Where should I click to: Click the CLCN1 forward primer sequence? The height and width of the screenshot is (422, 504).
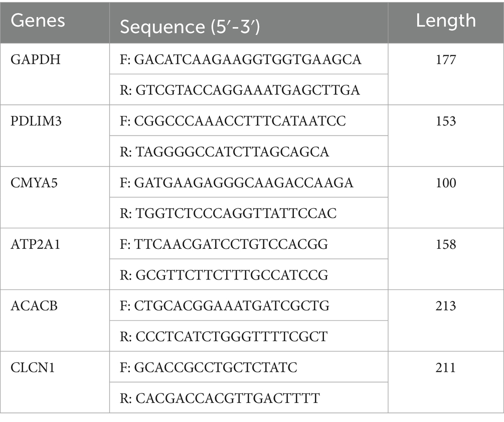tap(216, 367)
